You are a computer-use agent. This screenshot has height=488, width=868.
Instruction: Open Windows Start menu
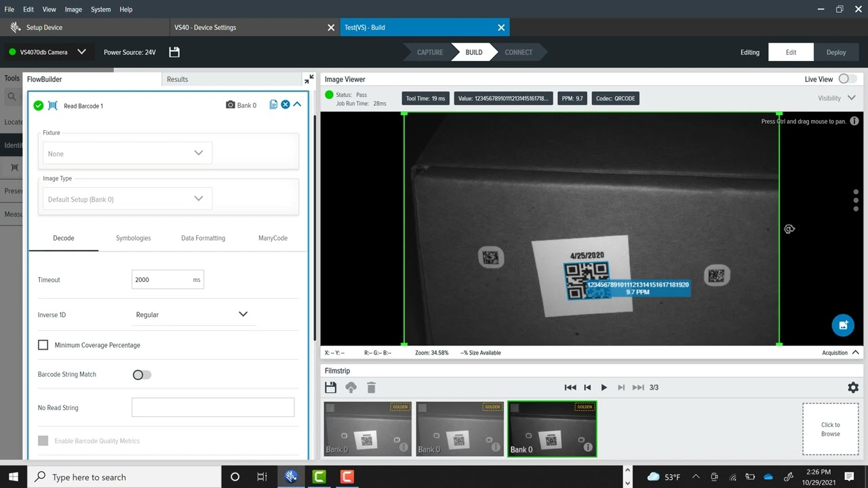click(14, 477)
